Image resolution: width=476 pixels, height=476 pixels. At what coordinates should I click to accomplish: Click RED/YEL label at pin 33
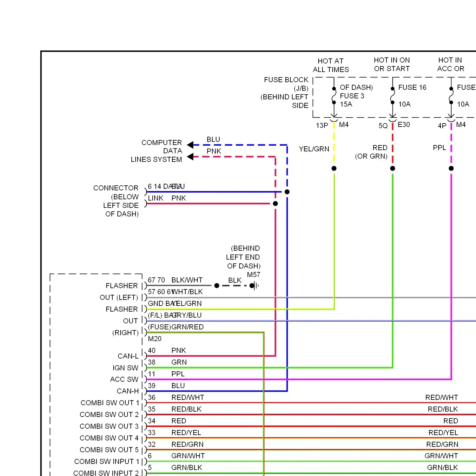[186, 433]
